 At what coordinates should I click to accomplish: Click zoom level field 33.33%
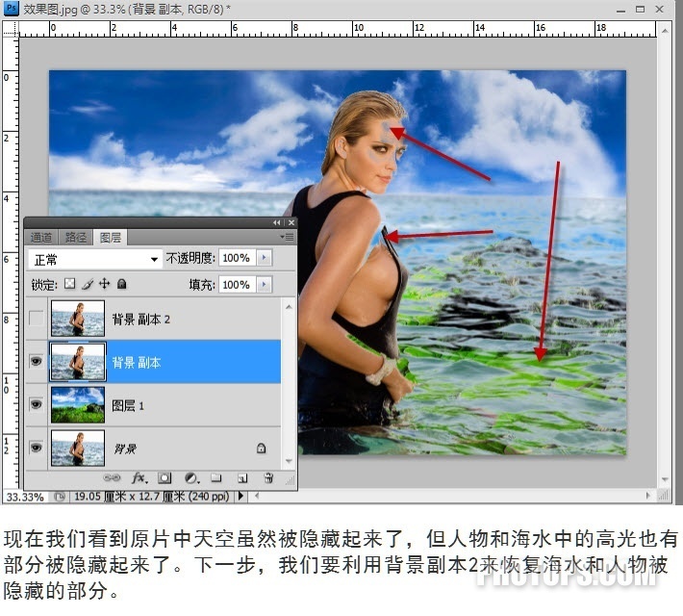click(x=25, y=497)
